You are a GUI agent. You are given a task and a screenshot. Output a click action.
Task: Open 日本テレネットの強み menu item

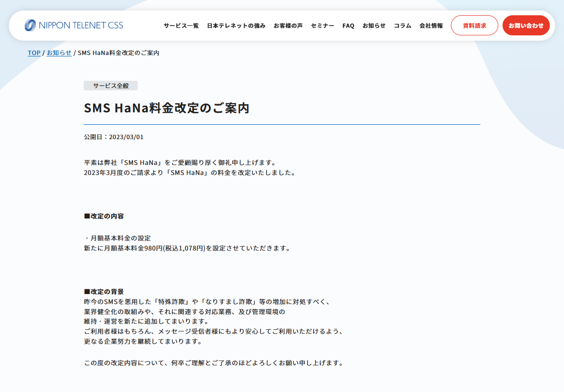pos(236,25)
